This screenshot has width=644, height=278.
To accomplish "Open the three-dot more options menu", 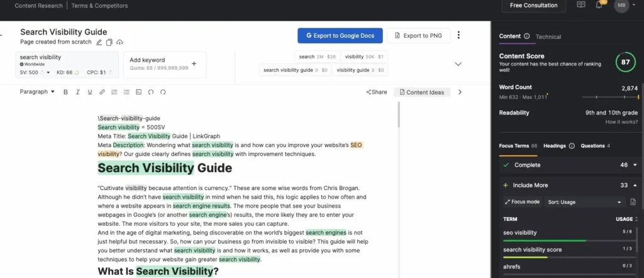I will [458, 35].
